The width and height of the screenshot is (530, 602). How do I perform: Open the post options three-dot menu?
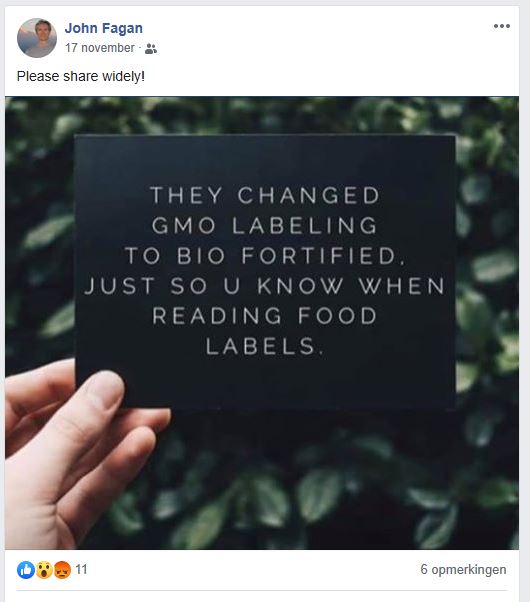[502, 26]
